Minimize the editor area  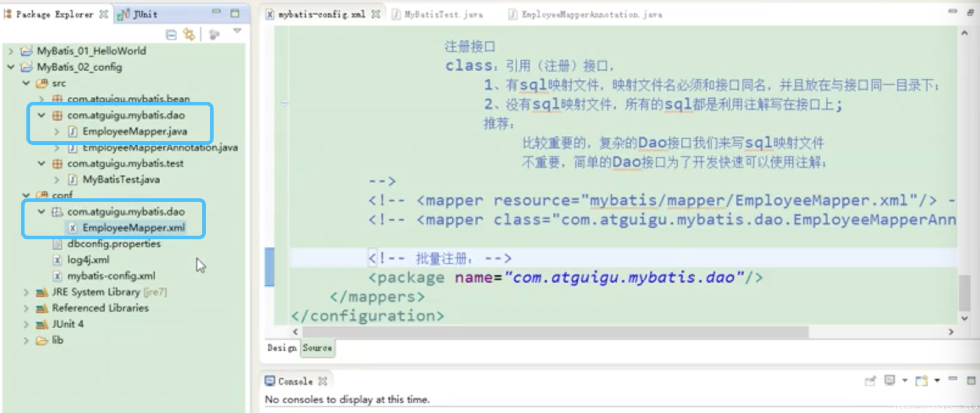(x=953, y=11)
